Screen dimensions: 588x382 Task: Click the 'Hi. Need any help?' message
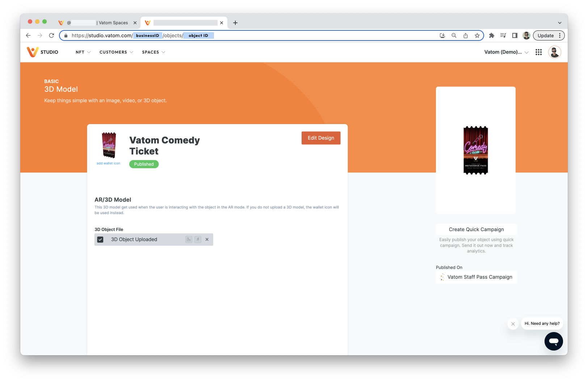[x=542, y=323]
